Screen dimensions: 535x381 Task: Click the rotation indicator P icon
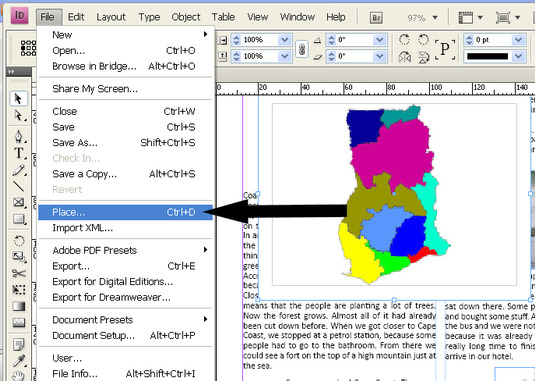point(445,49)
